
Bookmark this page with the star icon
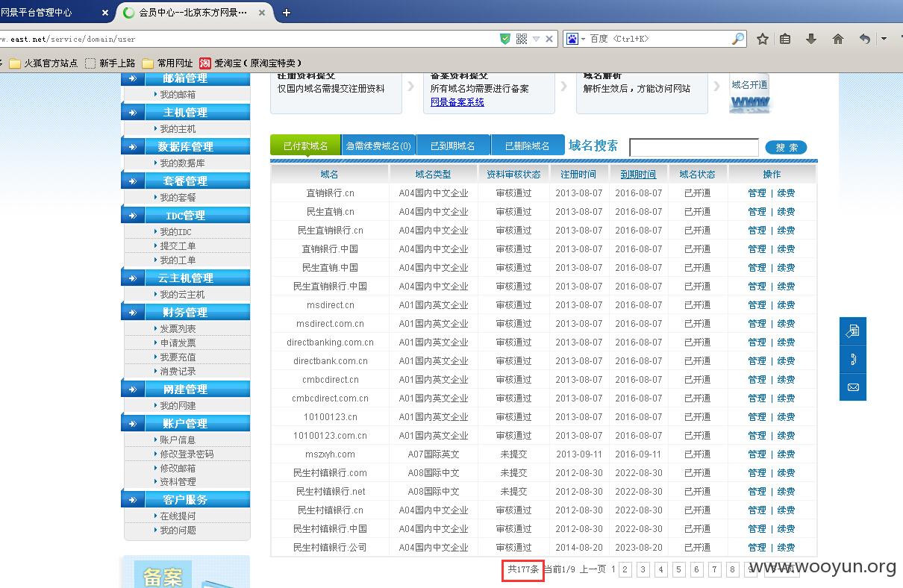(x=762, y=39)
